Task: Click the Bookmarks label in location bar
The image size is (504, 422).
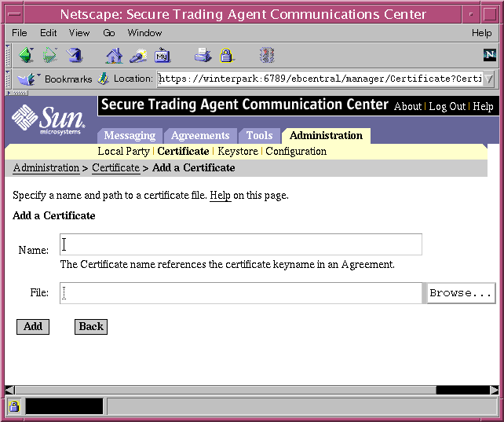Action: [x=68, y=79]
